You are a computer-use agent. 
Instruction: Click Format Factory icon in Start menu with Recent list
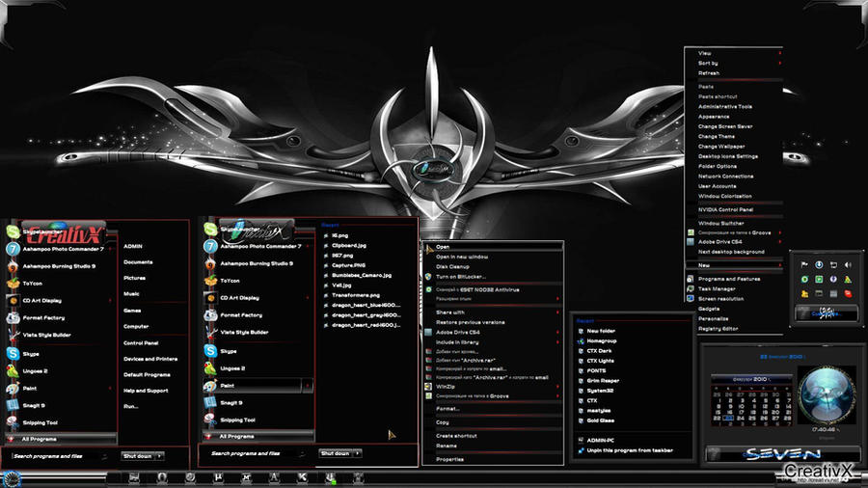point(210,315)
